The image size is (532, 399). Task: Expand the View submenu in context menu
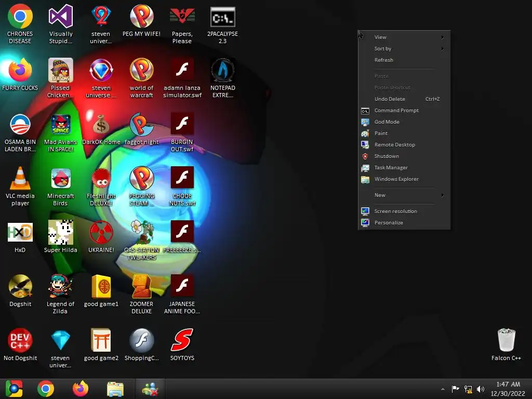click(404, 37)
